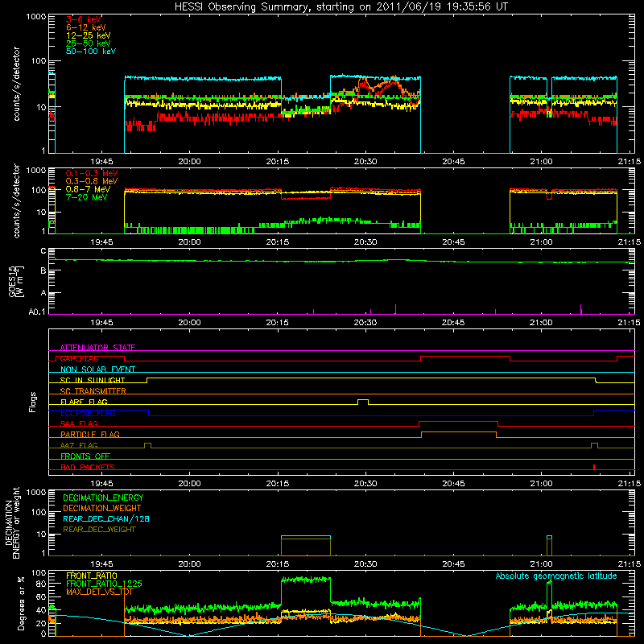The height and width of the screenshot is (644, 644).
Task: Click the 21:15 time label under the top panel
Action: [x=630, y=162]
